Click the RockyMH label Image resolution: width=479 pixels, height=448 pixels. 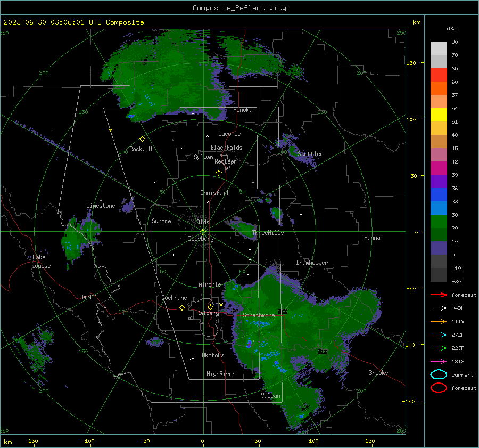pos(141,149)
